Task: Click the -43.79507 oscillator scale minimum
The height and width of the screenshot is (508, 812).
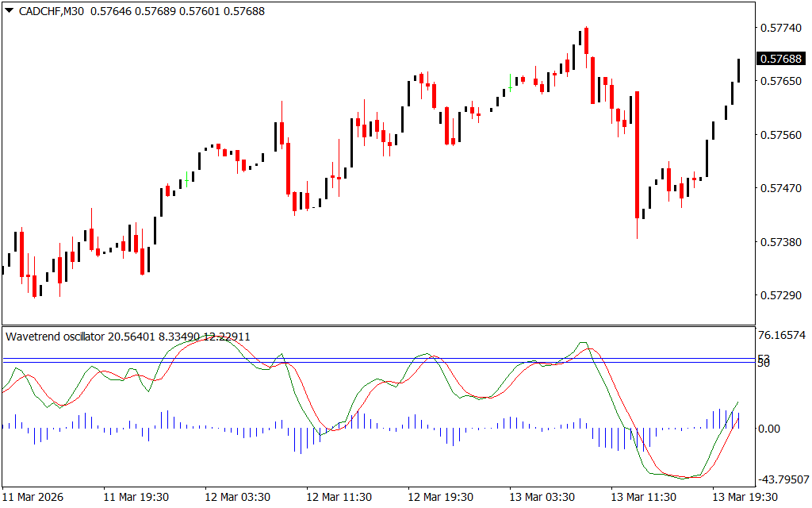Action: [x=780, y=479]
